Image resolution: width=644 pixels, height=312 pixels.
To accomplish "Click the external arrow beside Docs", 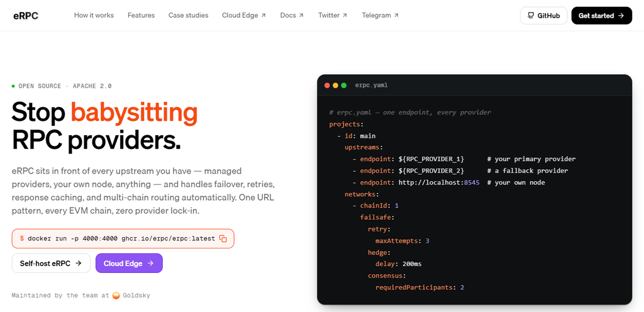I will 301,16.
